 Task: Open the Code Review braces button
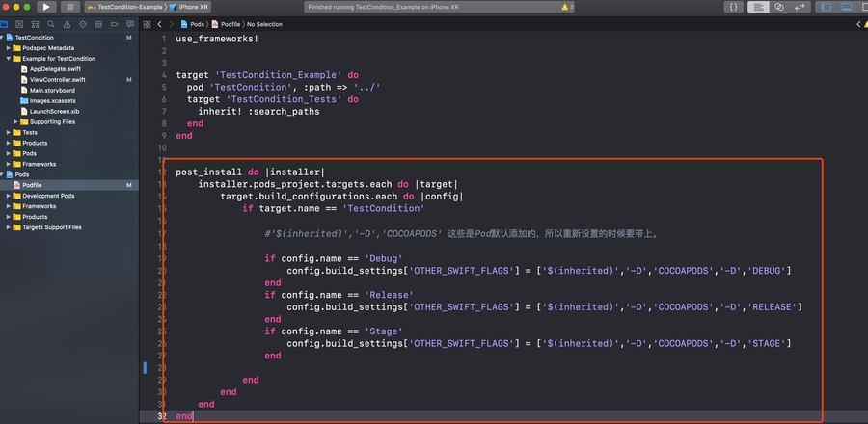tap(733, 7)
